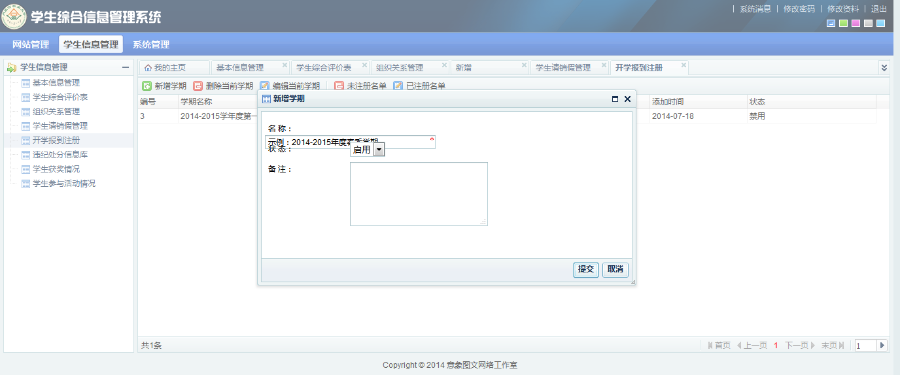Click the icon beside 学生请销假管理 in sidebar

(25, 126)
